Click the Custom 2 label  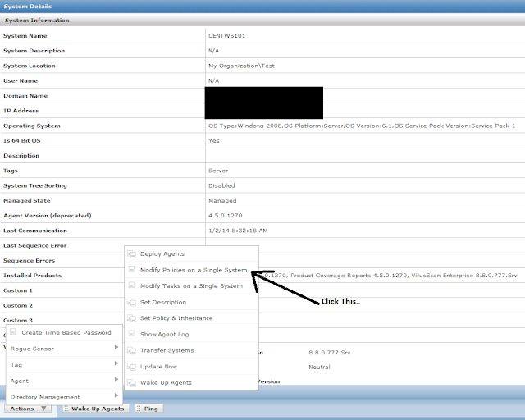tap(18, 305)
